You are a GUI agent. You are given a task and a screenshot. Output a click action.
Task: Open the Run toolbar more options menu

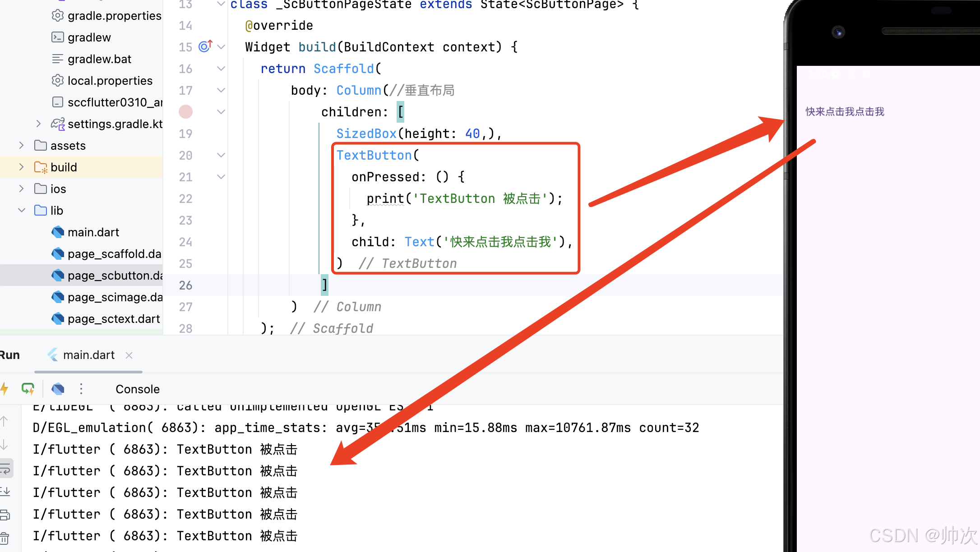tap(81, 389)
